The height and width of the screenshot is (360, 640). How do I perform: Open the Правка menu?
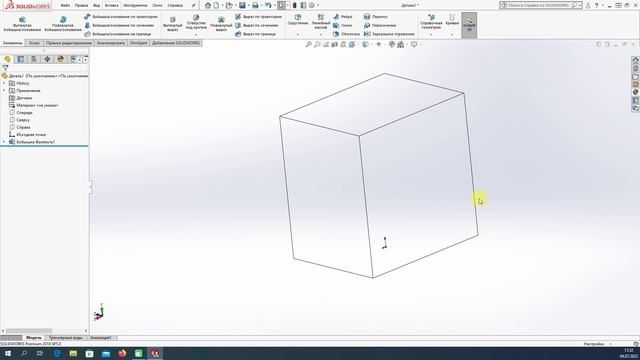point(81,6)
